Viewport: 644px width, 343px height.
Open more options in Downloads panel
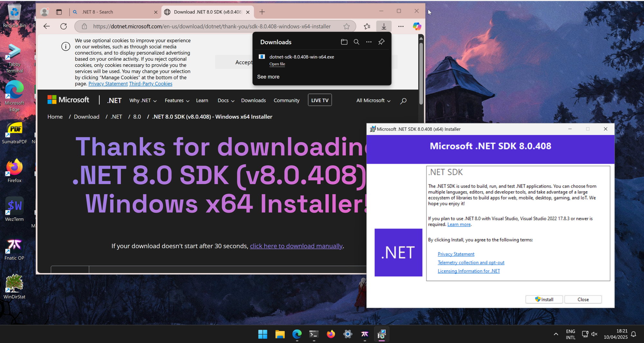(x=369, y=42)
